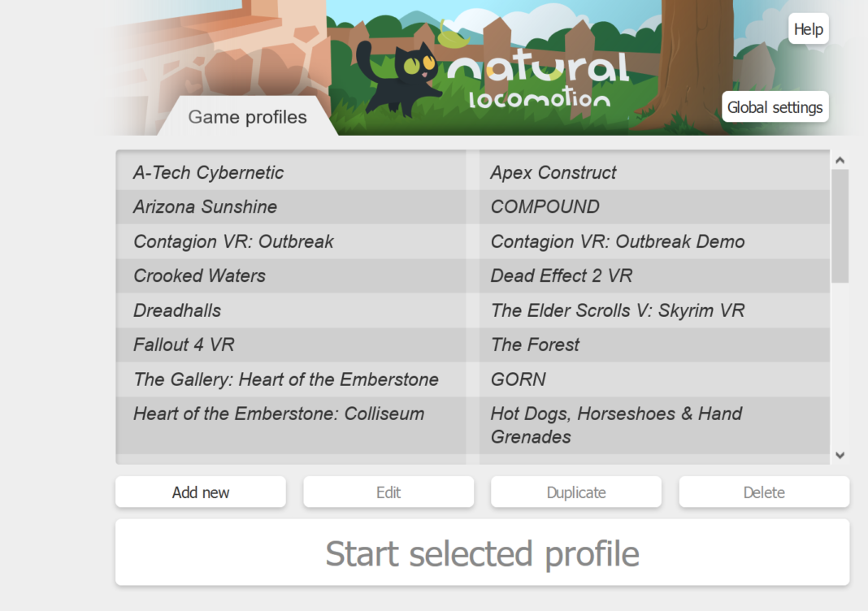
Task: Click the Add new profile button
Action: point(201,492)
